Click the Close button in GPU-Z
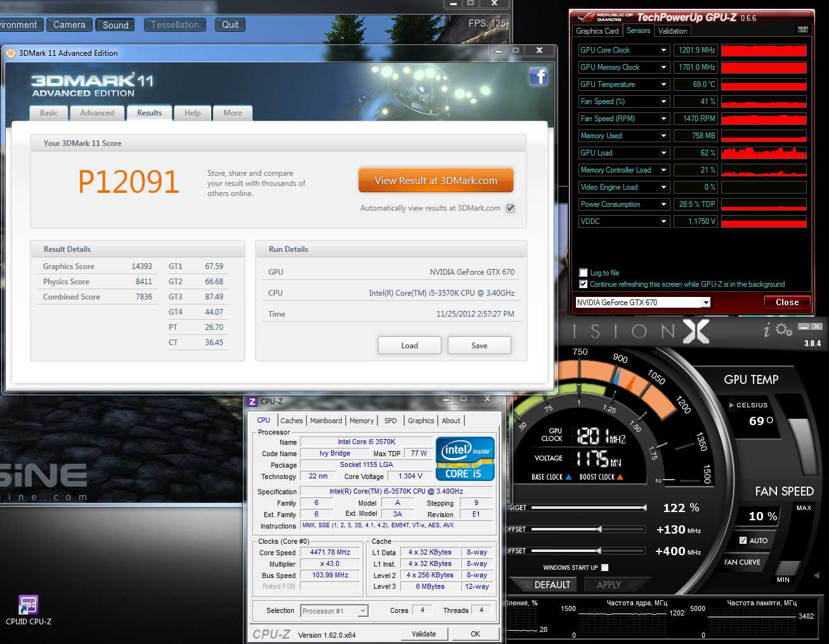The height and width of the screenshot is (644, 829). click(x=787, y=303)
